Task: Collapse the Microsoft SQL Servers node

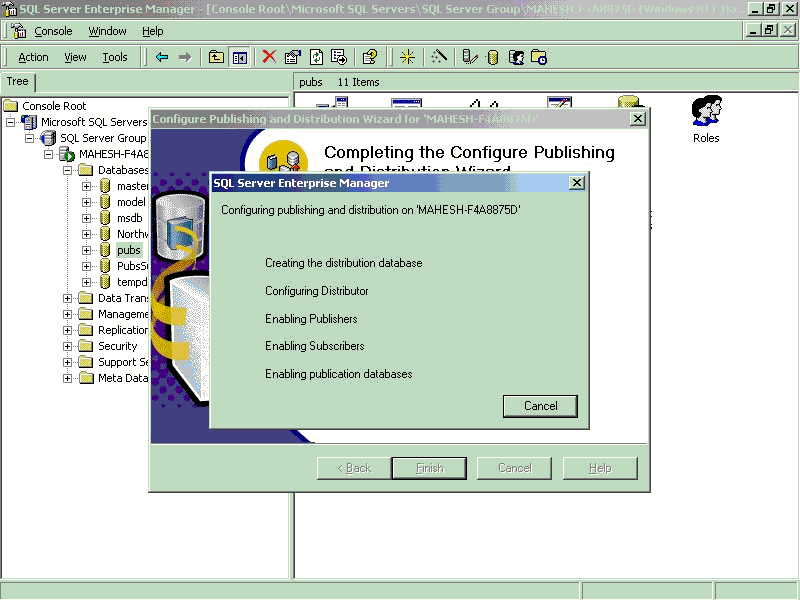Action: click(10, 122)
